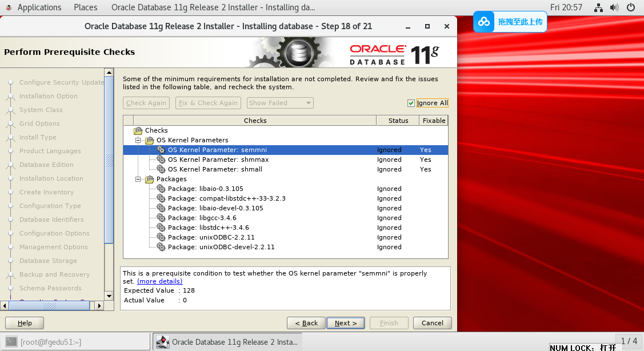Image resolution: width=644 pixels, height=351 pixels.
Task: Click the sidebar vertical scrollbar thumb
Action: (x=109, y=160)
